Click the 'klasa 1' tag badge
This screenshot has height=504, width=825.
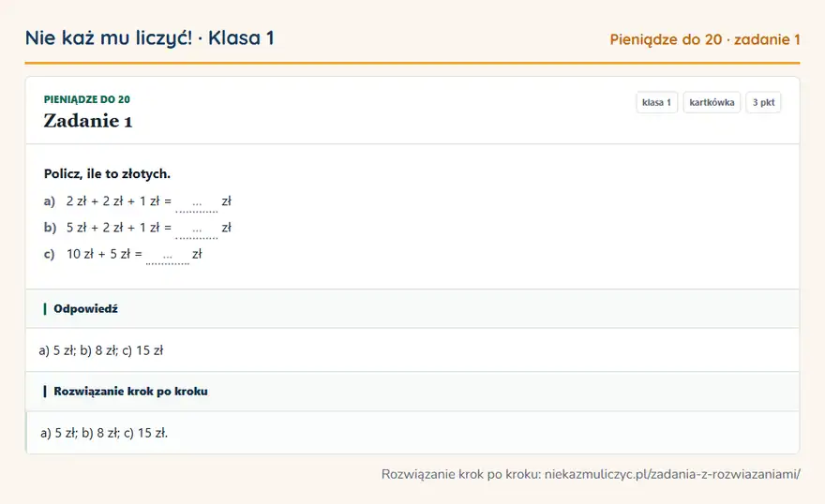pyautogui.click(x=656, y=102)
